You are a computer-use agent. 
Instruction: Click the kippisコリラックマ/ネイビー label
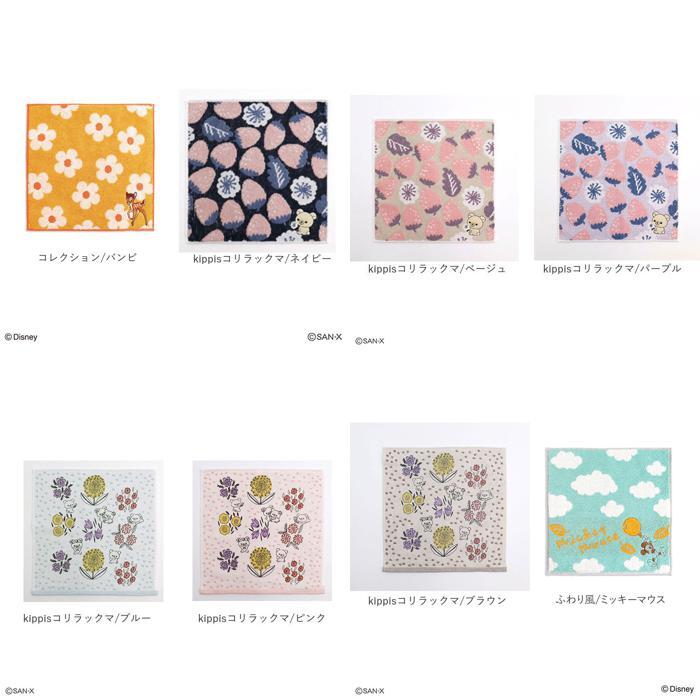click(262, 259)
